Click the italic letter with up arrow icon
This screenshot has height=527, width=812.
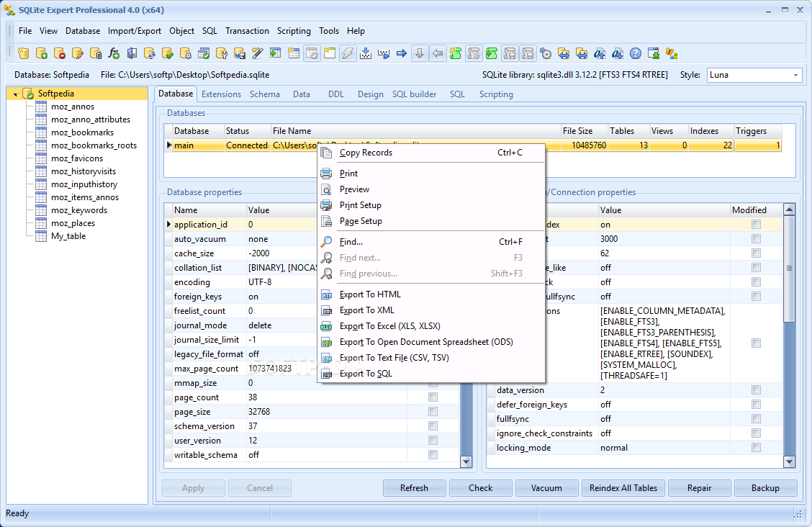click(x=600, y=53)
